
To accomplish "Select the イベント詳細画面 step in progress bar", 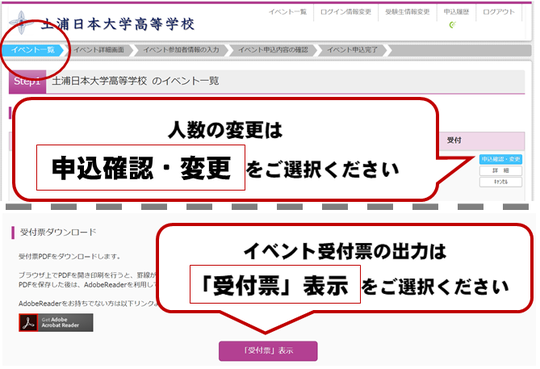I will [x=99, y=50].
